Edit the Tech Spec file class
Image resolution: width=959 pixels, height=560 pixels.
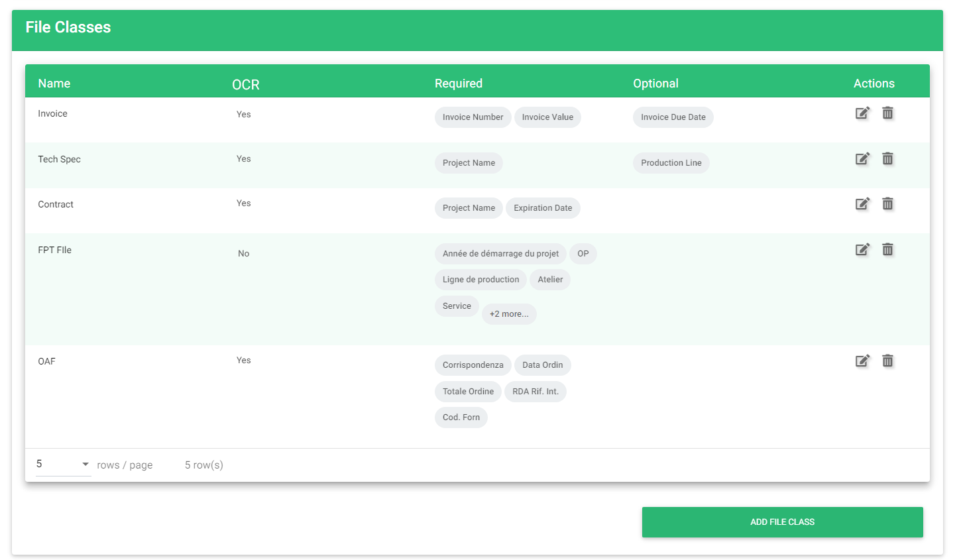pyautogui.click(x=862, y=159)
